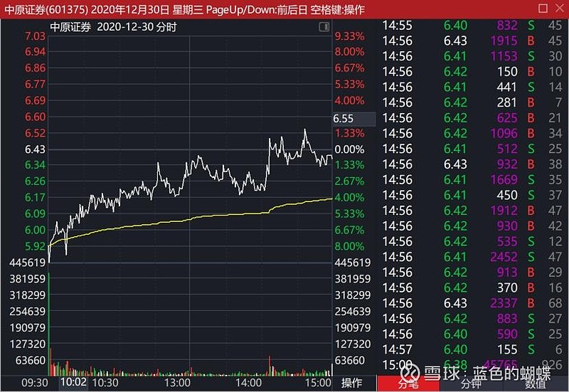The width and height of the screenshot is (569, 392).
Task: Select the trade row with volume 450
Action: (472, 195)
